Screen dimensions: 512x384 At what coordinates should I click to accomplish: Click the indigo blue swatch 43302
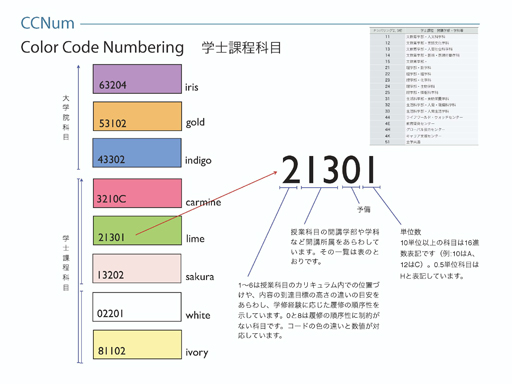(137, 153)
